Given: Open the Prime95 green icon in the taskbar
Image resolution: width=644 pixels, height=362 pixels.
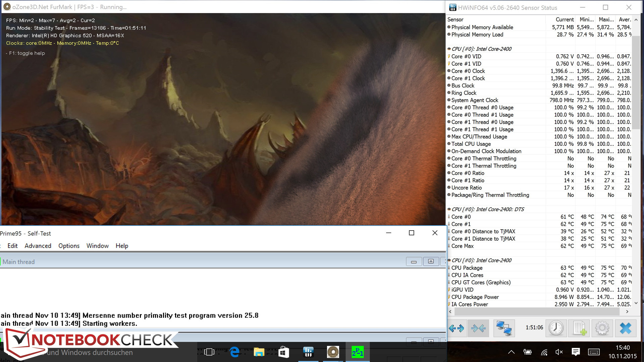Looking at the screenshot, I should [357, 352].
